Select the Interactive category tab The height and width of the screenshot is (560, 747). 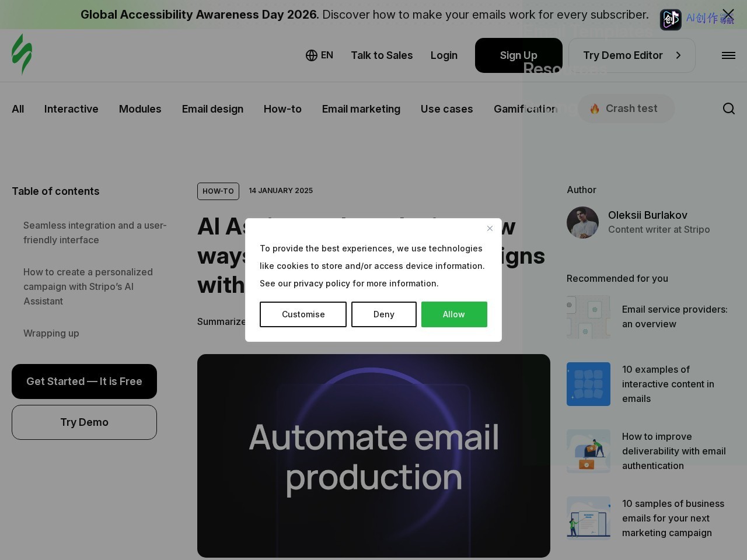(x=71, y=109)
